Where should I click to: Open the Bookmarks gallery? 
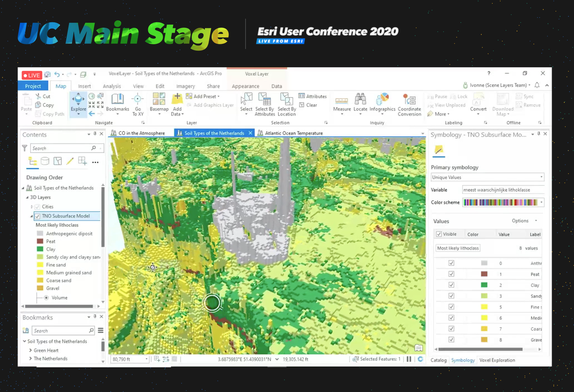(x=118, y=103)
